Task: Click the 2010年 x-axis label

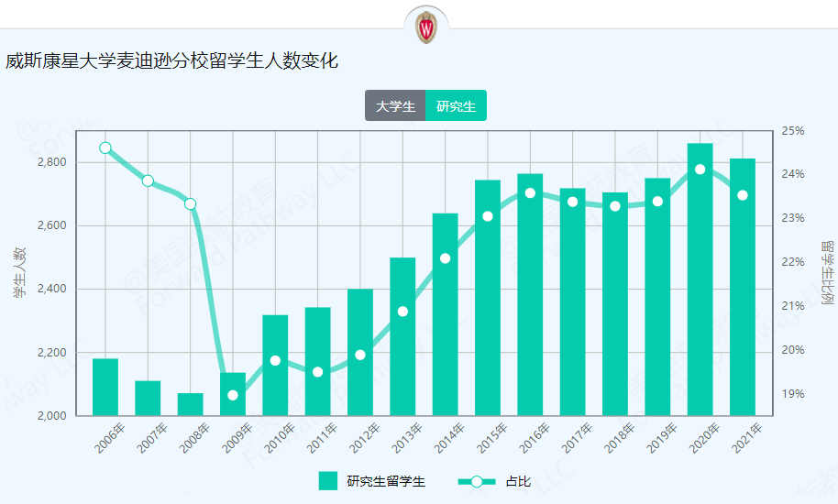Action: pyautogui.click(x=280, y=438)
